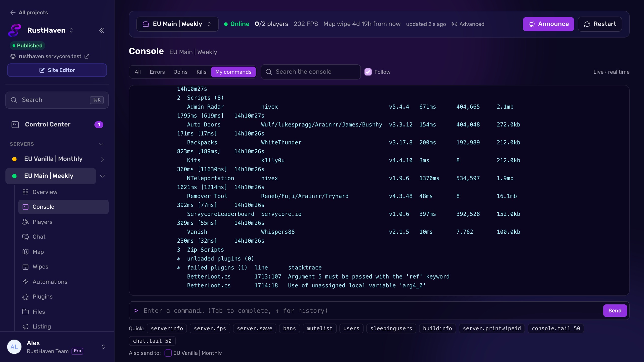
Task: Collapse the SERVERS section
Action: [x=101, y=144]
